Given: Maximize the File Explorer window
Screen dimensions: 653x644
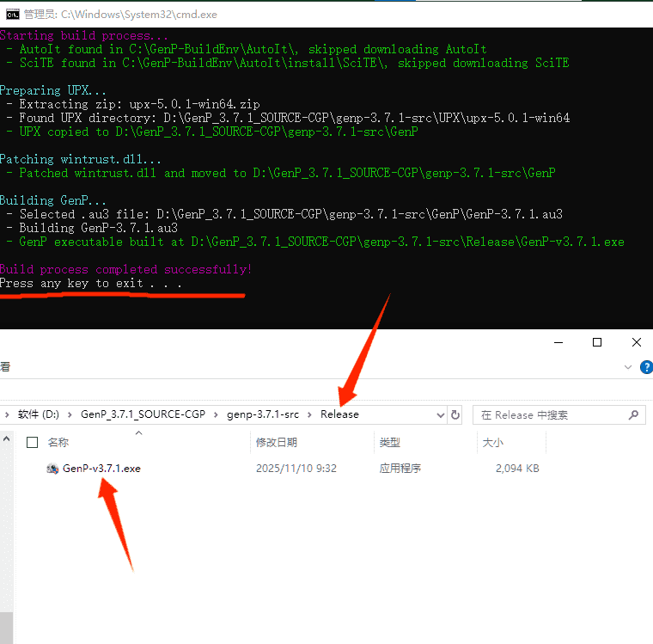Looking at the screenshot, I should [597, 342].
